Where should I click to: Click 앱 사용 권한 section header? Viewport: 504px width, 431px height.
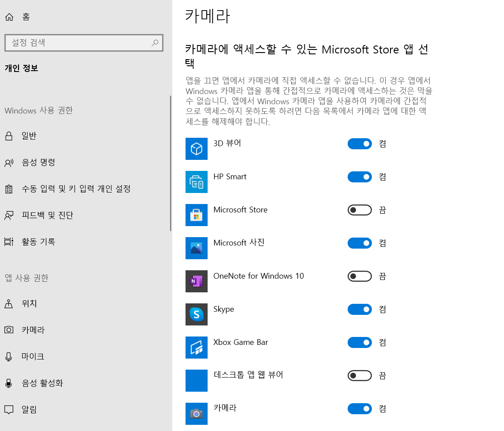pos(27,278)
